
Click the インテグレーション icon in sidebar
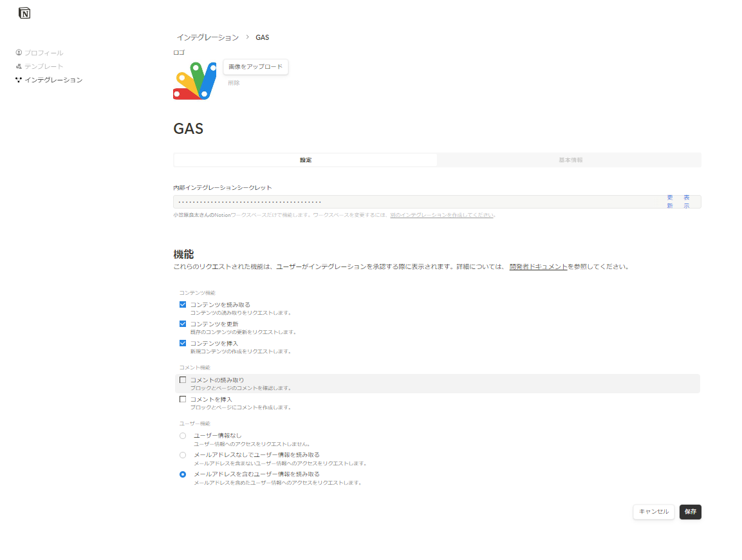point(19,80)
